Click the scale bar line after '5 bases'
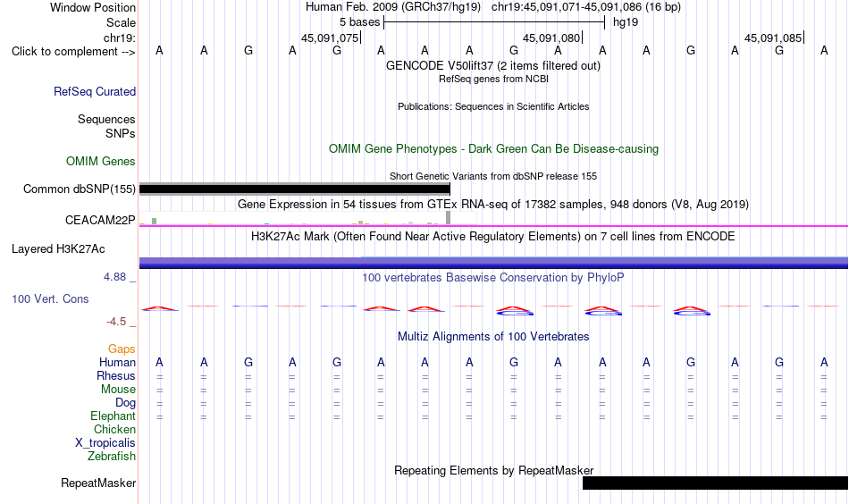Image resolution: width=849 pixels, height=504 pixels. 494,22
